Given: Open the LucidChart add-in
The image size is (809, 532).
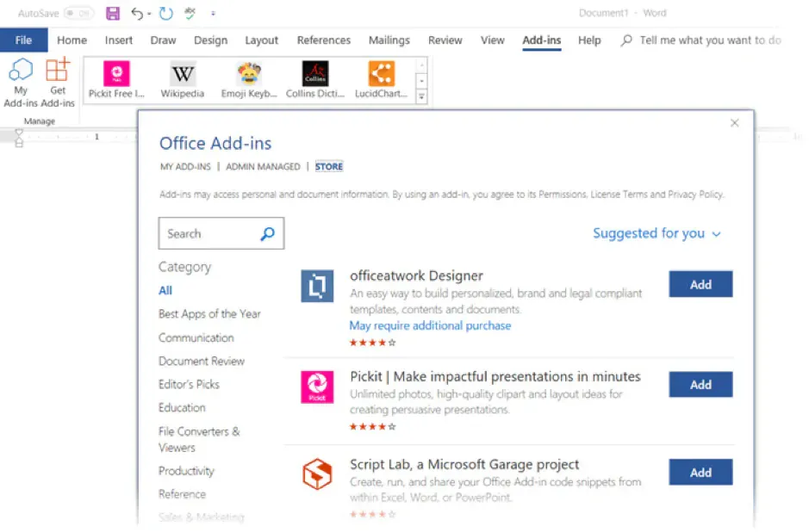Looking at the screenshot, I should (381, 77).
